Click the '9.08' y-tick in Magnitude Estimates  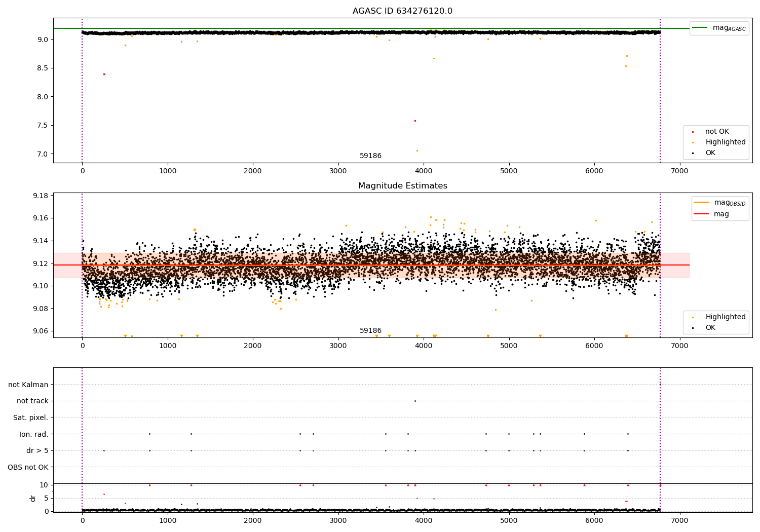pyautogui.click(x=40, y=309)
